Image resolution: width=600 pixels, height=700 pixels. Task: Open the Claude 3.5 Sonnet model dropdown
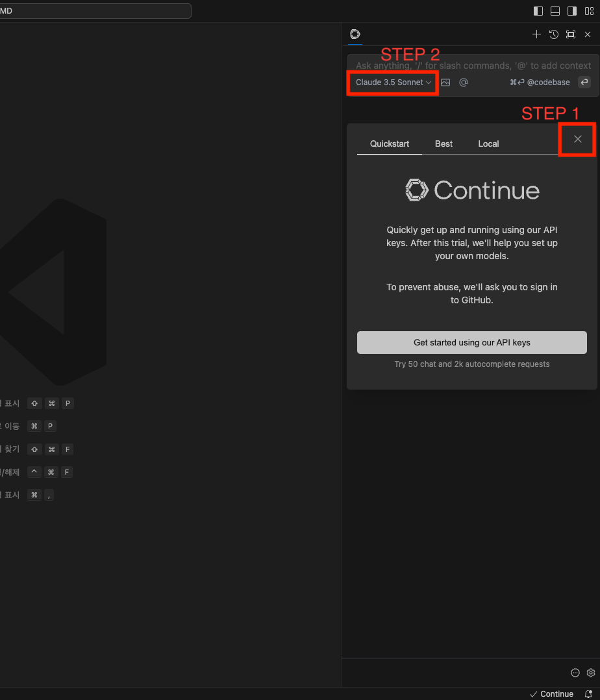[x=393, y=82]
